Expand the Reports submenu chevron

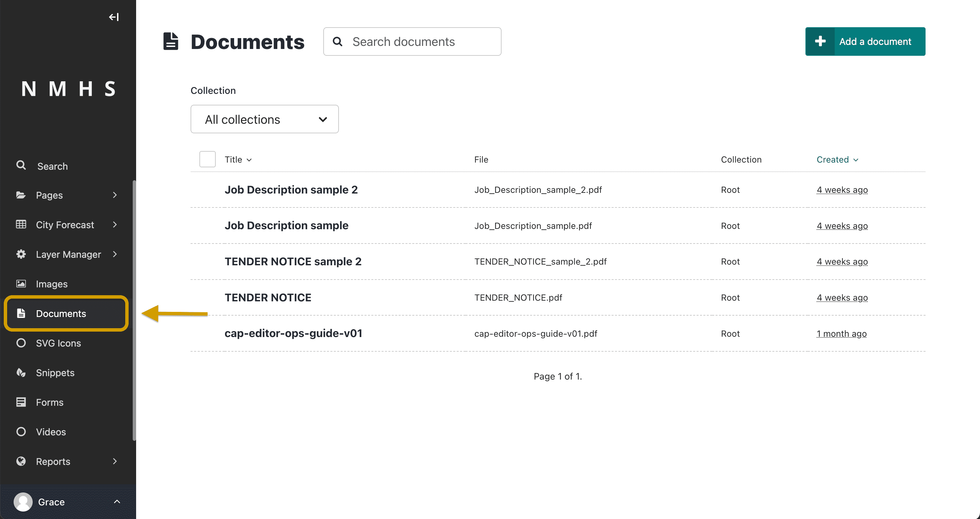tap(115, 461)
